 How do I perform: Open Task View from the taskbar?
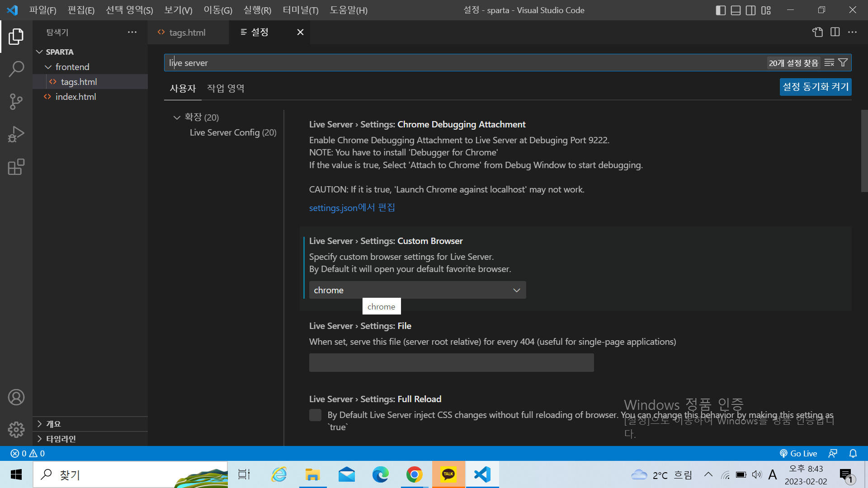[x=244, y=474]
